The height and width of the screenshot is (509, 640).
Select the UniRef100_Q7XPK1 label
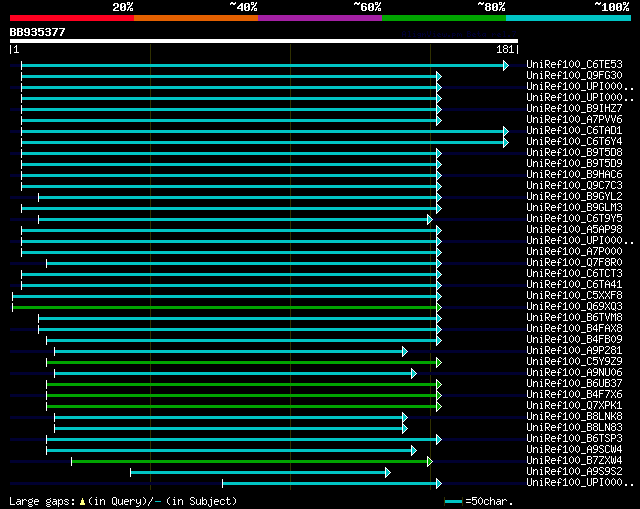(x=574, y=406)
